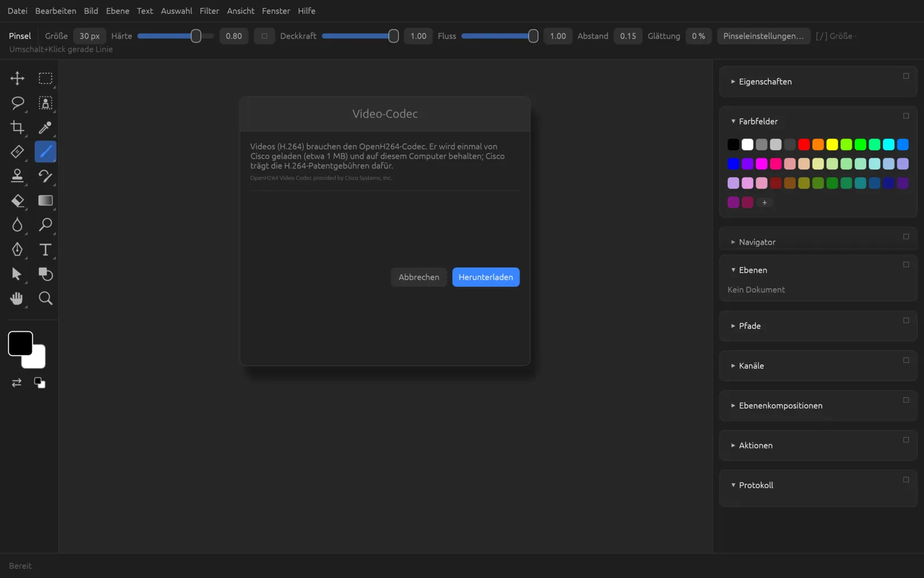Select the healing bandage tool
Screen dimensions: 924x578
click(17, 151)
